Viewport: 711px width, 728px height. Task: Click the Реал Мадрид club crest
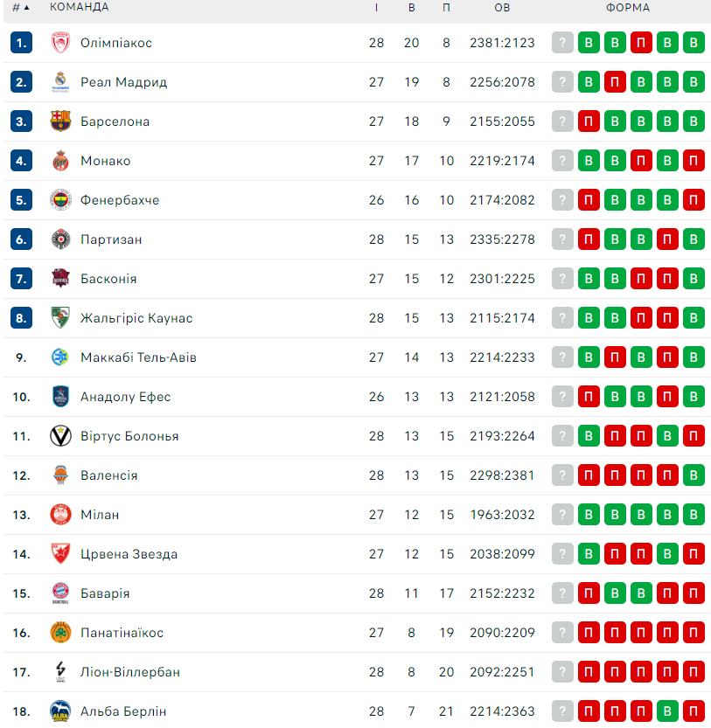coord(60,82)
